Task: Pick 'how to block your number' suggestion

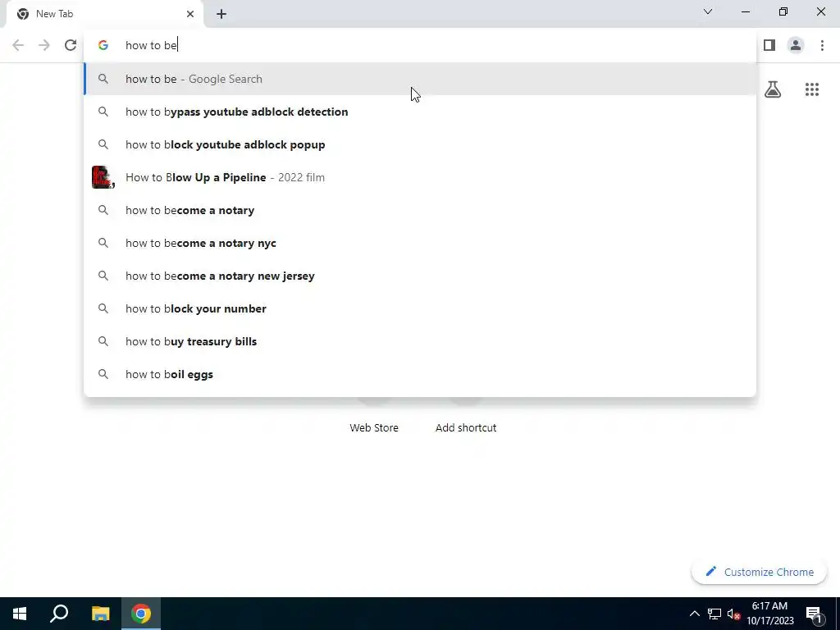Action: click(420, 308)
